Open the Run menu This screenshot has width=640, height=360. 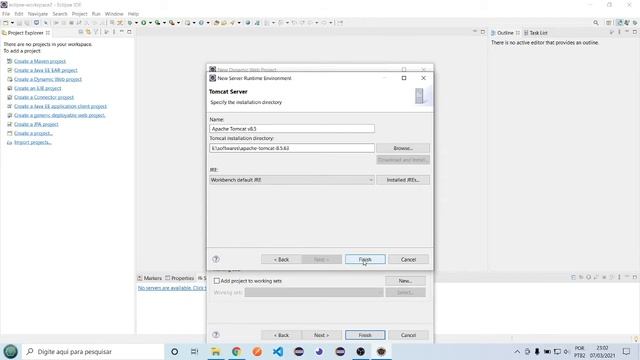pyautogui.click(x=96, y=14)
